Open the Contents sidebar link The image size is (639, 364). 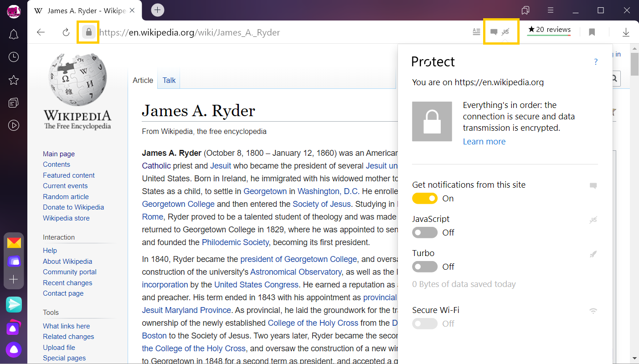pos(57,164)
